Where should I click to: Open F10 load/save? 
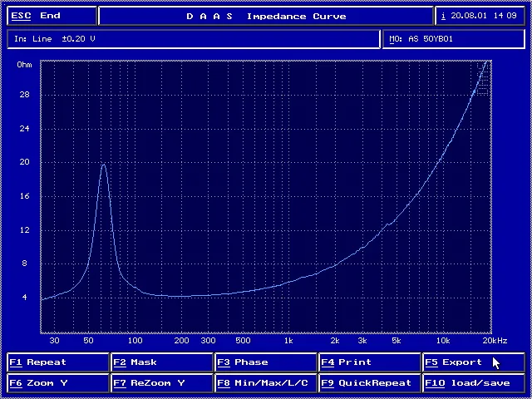pos(474,383)
